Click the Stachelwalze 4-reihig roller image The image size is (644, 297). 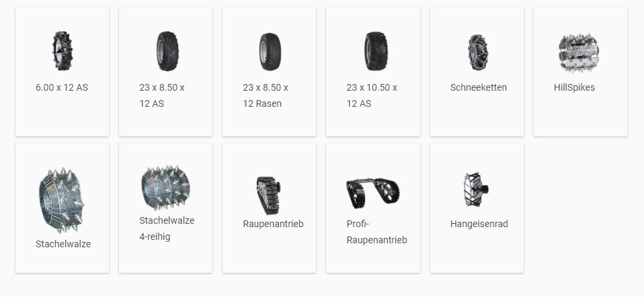[166, 187]
